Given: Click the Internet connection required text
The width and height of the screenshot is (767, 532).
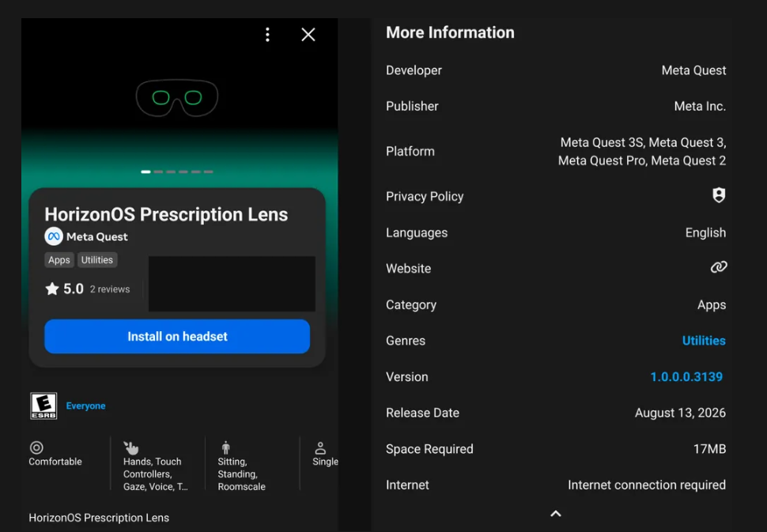Looking at the screenshot, I should click(x=647, y=485).
